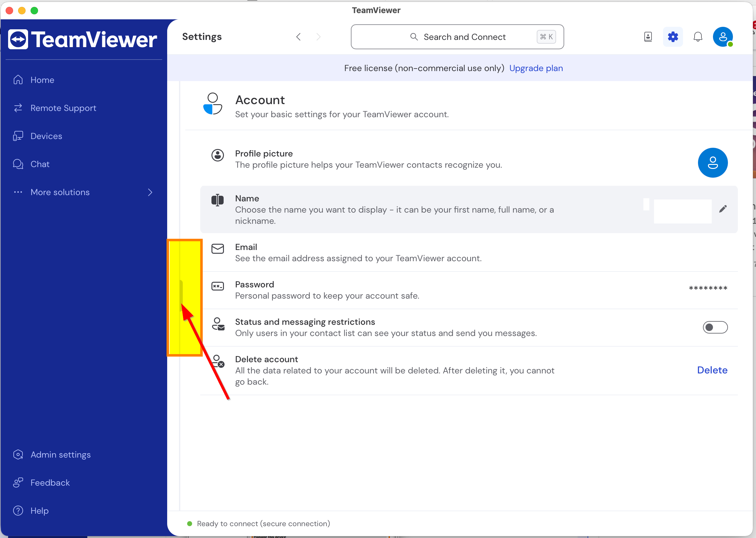Click the Password field icon
This screenshot has width=756, height=538.
click(218, 286)
